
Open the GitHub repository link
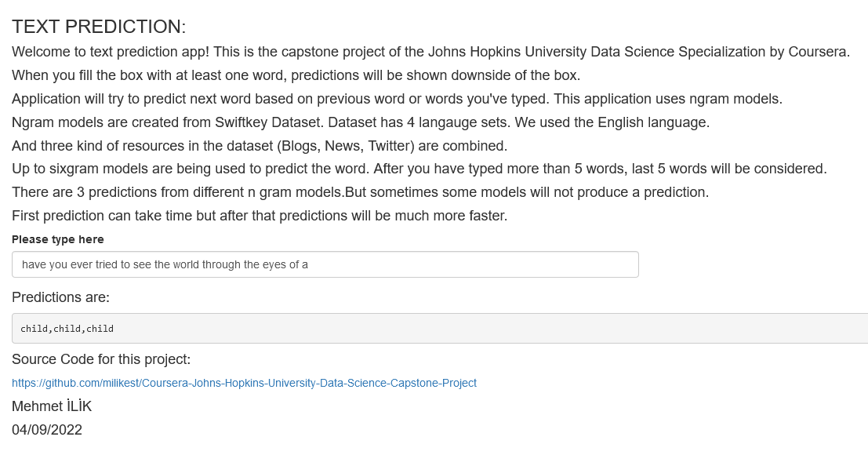243,383
